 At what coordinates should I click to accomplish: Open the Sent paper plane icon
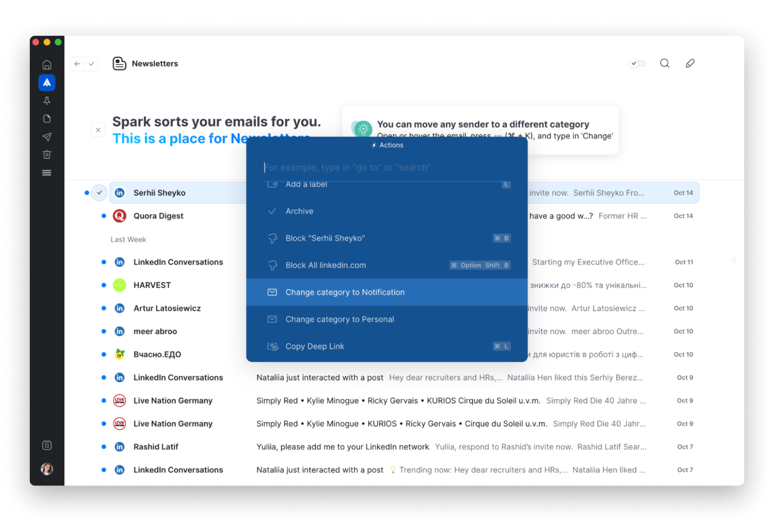[x=47, y=136]
